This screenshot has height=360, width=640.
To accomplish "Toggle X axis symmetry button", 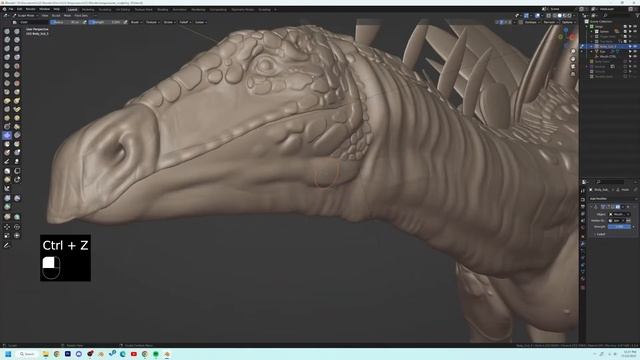I will 501,22.
